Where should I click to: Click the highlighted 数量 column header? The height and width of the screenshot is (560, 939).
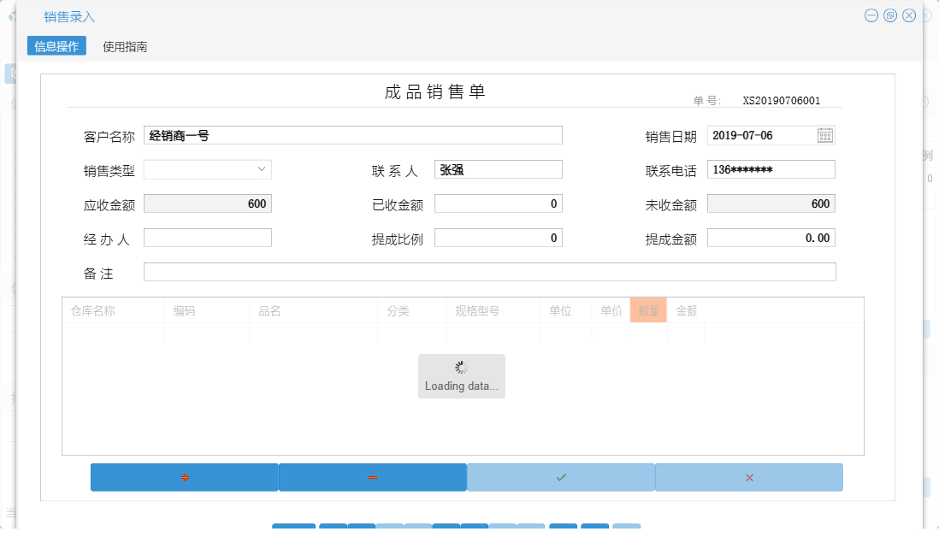(x=647, y=309)
